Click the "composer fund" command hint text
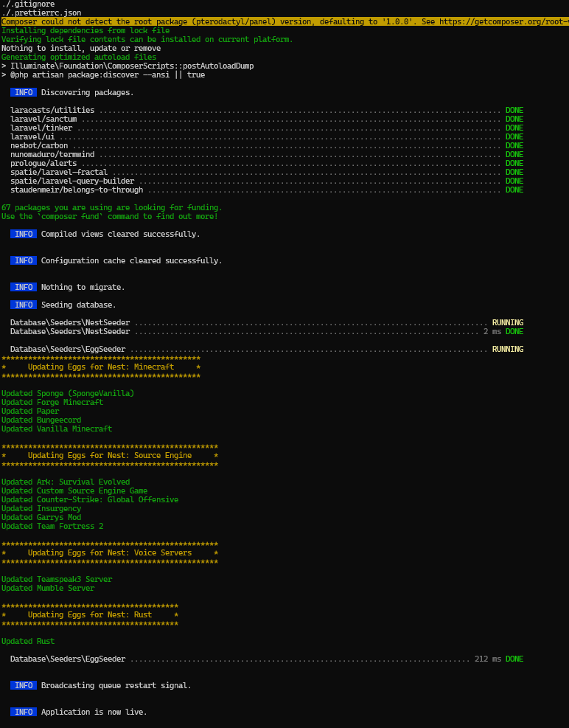The image size is (569, 728). [68, 216]
